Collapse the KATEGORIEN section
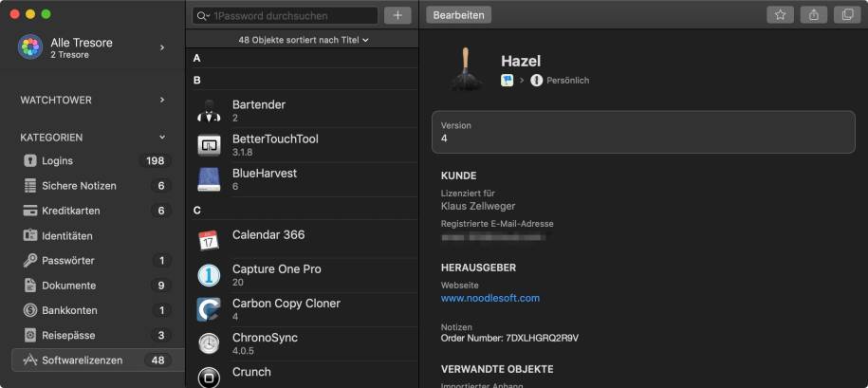The height and width of the screenshot is (388, 868). 162,138
